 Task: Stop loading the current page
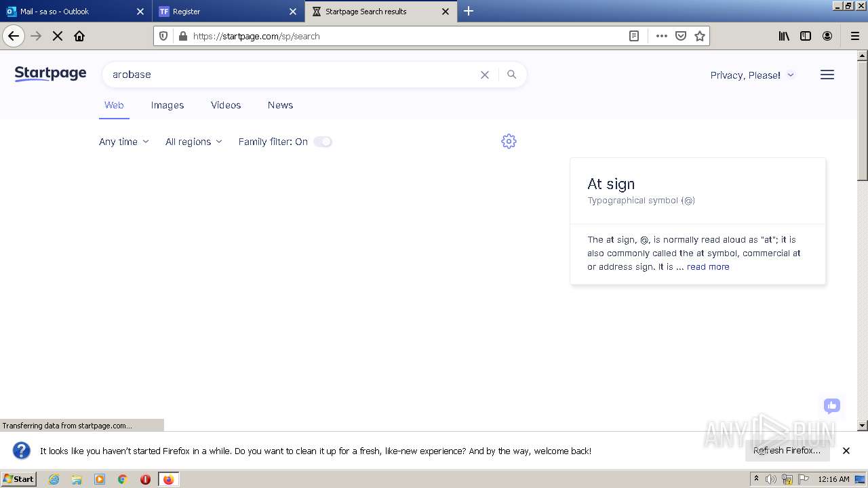[58, 36]
